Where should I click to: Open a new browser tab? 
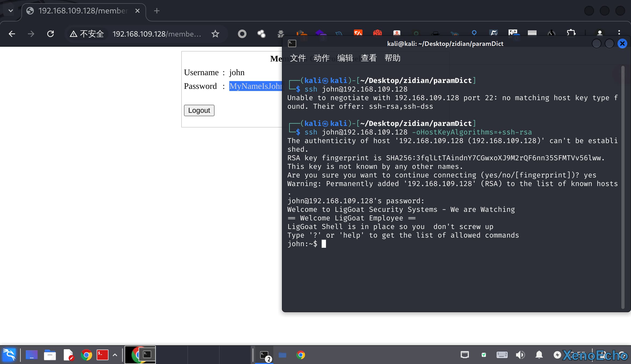click(x=157, y=11)
